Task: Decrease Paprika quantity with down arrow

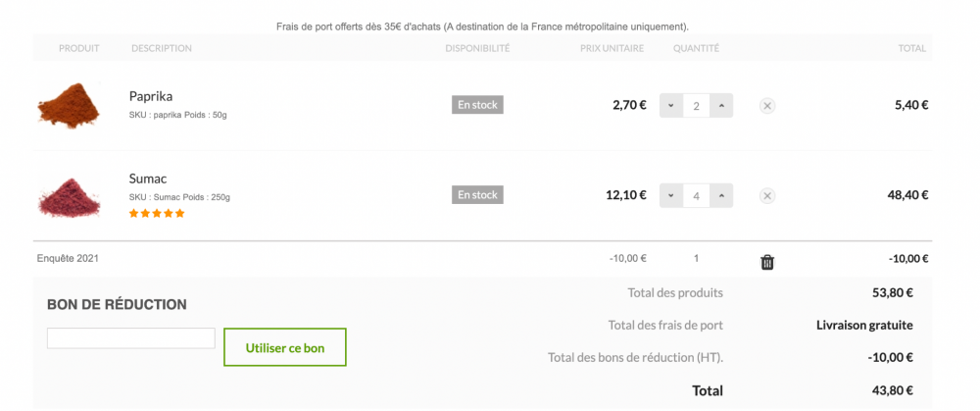Action: coord(671,106)
